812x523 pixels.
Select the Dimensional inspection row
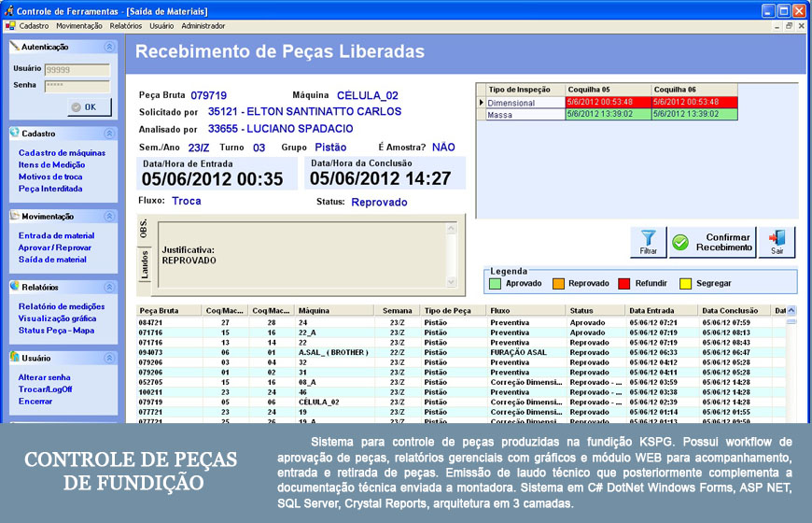pyautogui.click(x=607, y=103)
